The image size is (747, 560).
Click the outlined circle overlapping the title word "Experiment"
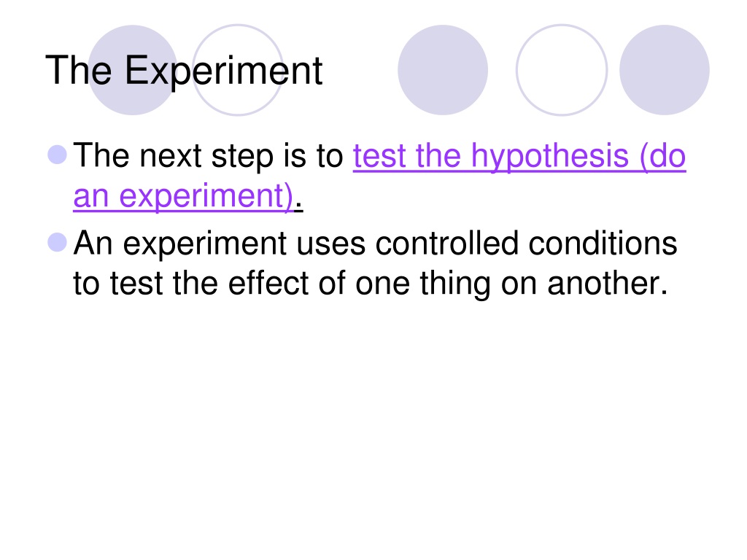point(238,70)
